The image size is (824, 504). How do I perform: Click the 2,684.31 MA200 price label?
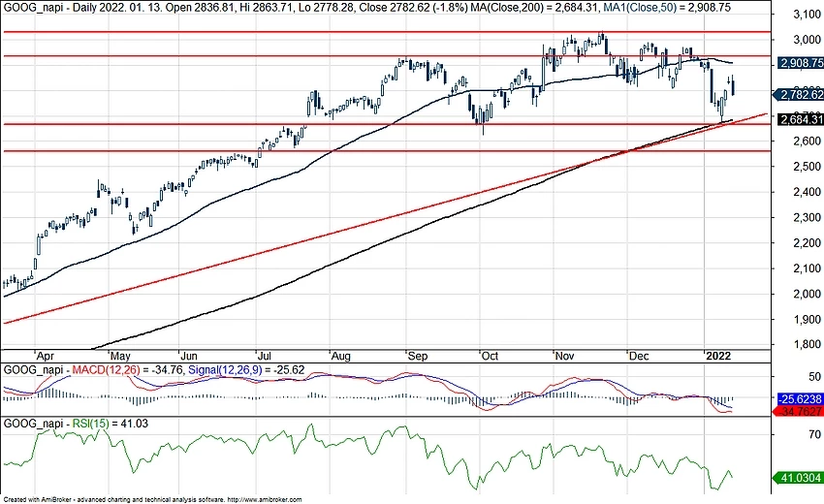click(x=800, y=120)
